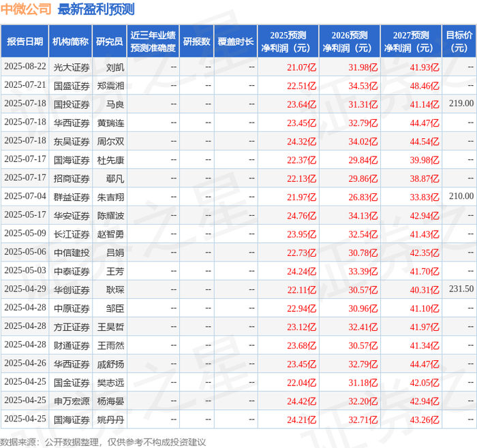This screenshot has height=448, width=477.
Task: Select the 2027预测净利润 column header
Action: click(x=411, y=42)
